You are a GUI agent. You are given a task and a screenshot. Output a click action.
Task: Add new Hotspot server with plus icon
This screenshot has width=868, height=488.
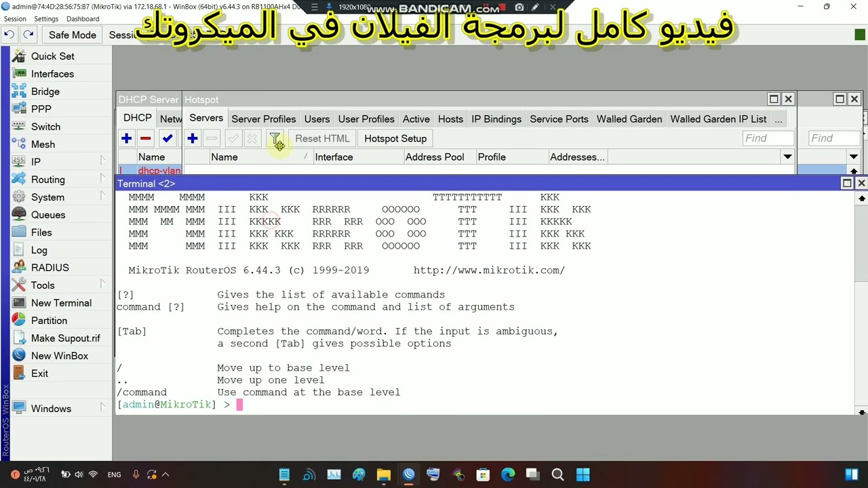193,138
